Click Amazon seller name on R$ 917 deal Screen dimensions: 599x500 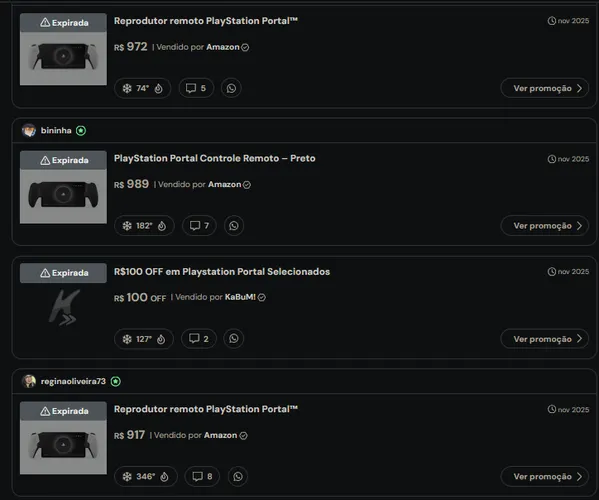coord(220,435)
